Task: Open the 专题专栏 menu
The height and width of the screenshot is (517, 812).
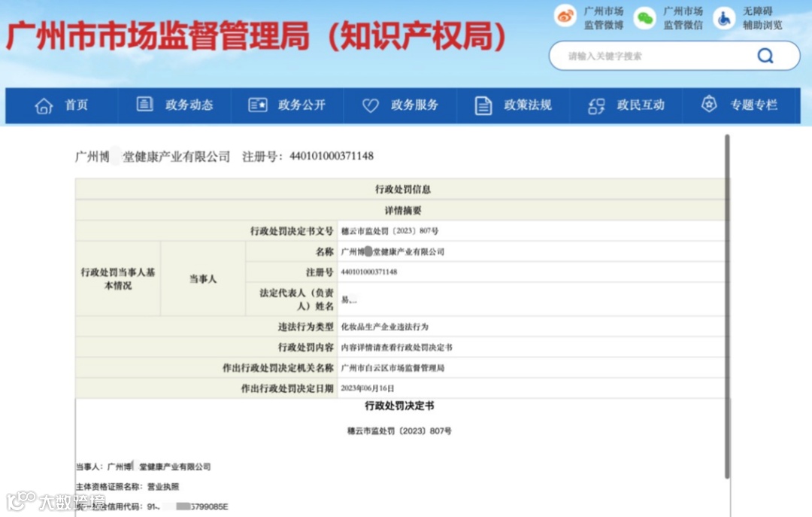Action: 753,105
